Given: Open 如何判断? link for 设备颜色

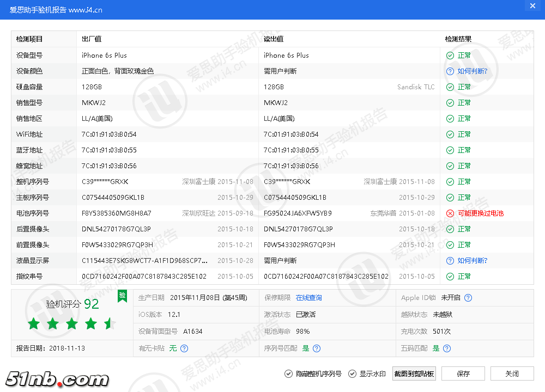Looking at the screenshot, I should [x=472, y=71].
